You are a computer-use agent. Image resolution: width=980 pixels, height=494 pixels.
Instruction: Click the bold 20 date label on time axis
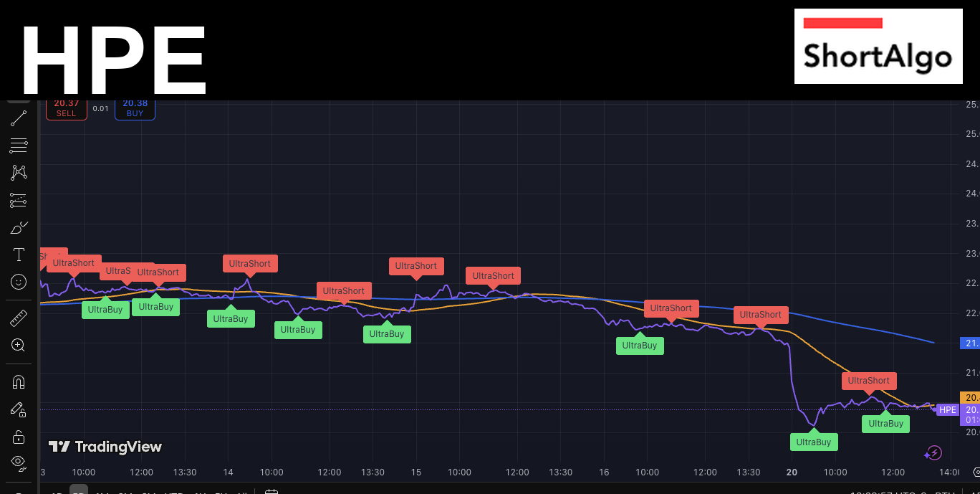tap(792, 472)
